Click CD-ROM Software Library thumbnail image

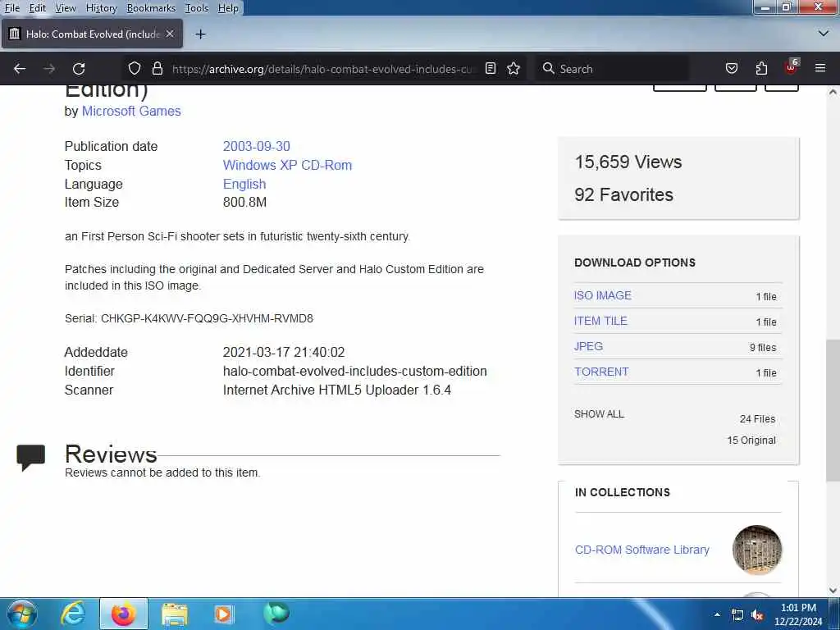click(757, 550)
